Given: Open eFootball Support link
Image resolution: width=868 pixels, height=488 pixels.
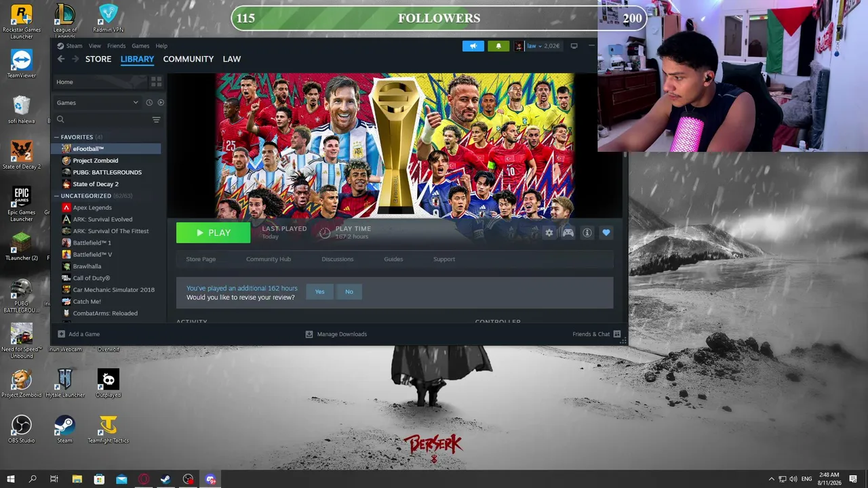Looking at the screenshot, I should (x=444, y=259).
